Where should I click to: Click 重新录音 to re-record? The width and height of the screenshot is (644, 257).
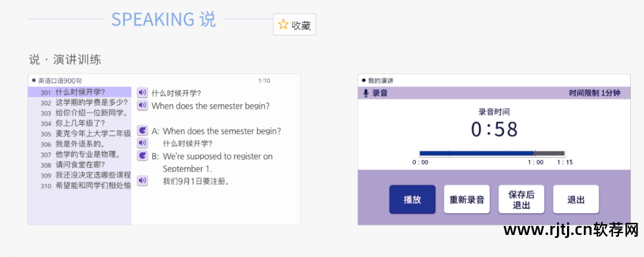[x=466, y=200]
